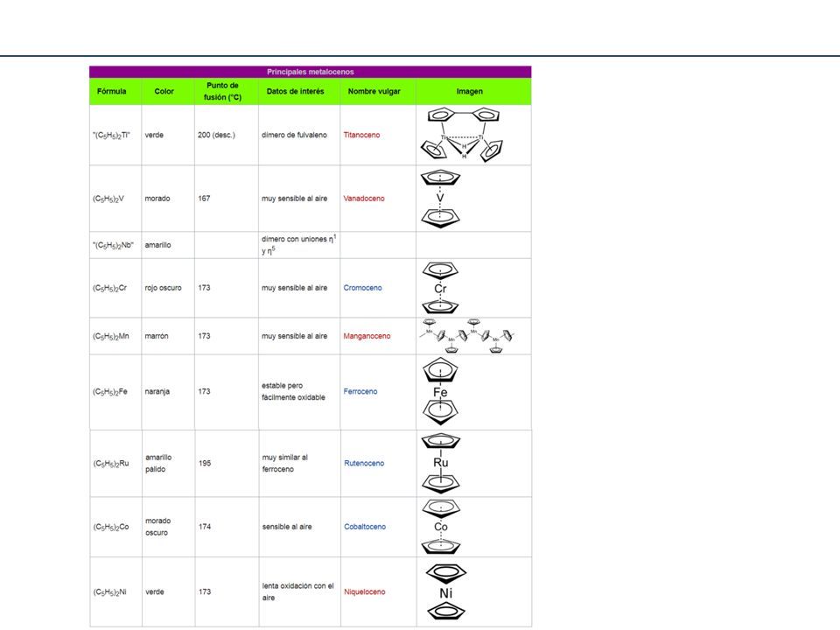Open the Titanoceno link
This screenshot has width=840, height=630.
361,135
